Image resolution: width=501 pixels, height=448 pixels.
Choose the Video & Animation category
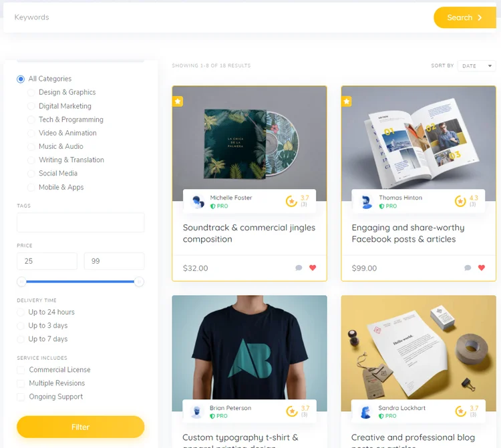click(31, 133)
